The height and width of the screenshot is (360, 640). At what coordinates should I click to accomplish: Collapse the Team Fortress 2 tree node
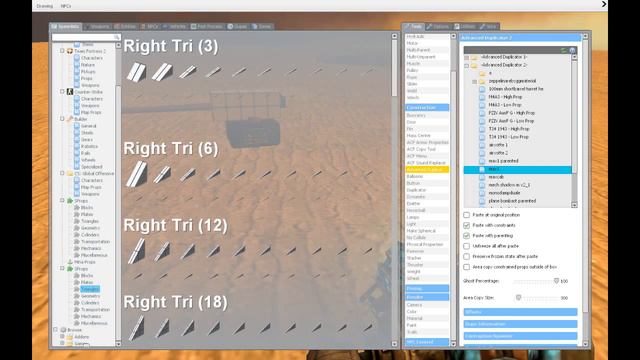[62, 51]
